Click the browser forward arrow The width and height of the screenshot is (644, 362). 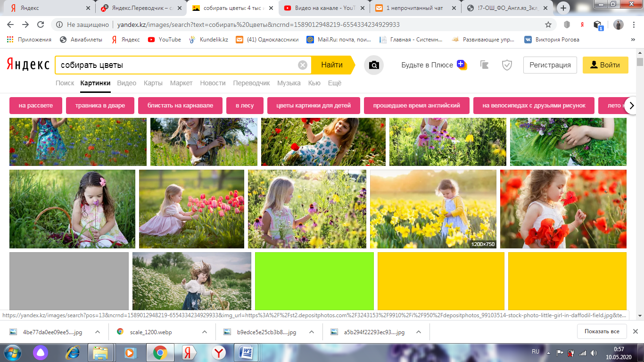click(25, 25)
